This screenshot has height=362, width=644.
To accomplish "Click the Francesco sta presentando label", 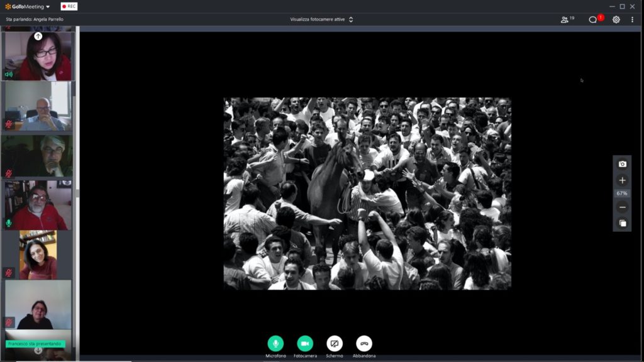I will [35, 344].
